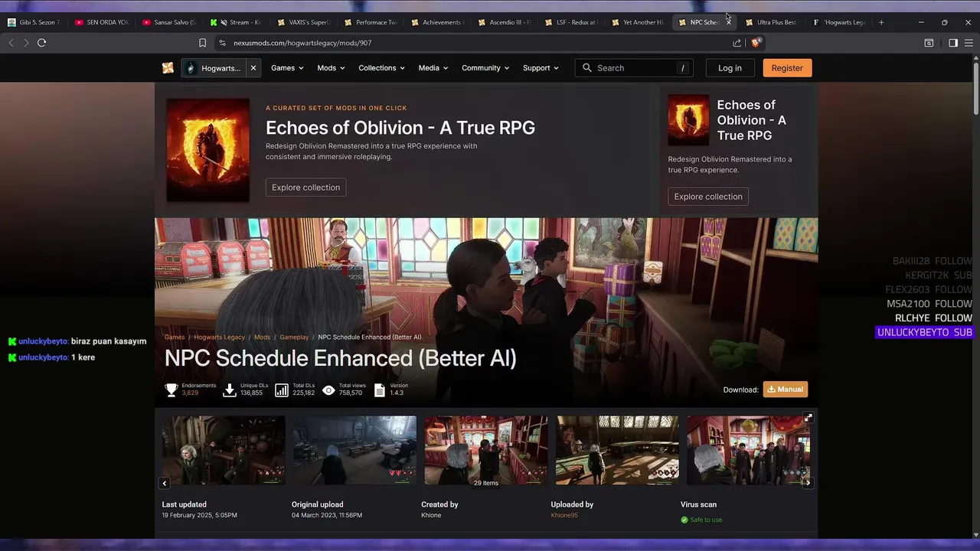Open uploader Khione95 profile link

coord(564,515)
